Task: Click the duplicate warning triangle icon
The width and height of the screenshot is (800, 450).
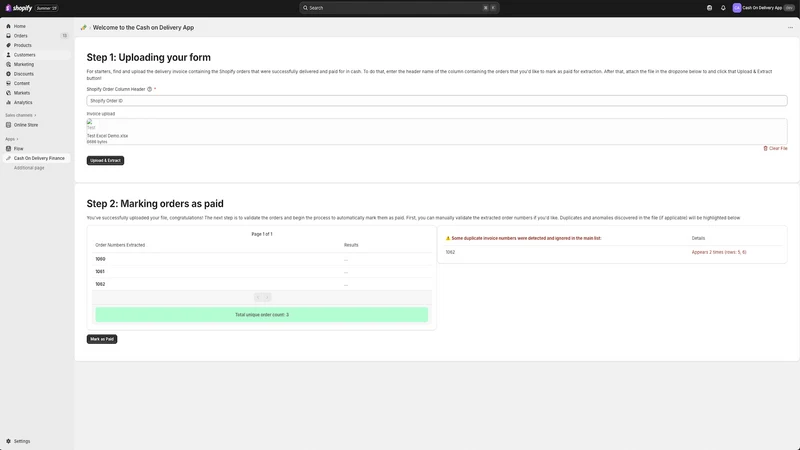Action: [x=448, y=238]
